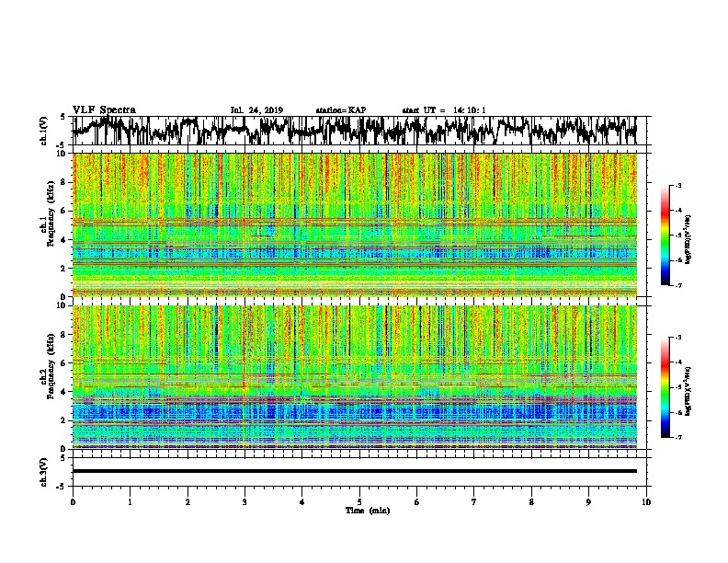
Task: Click the -3 label on ch.1 color scale
Action: click(x=677, y=186)
